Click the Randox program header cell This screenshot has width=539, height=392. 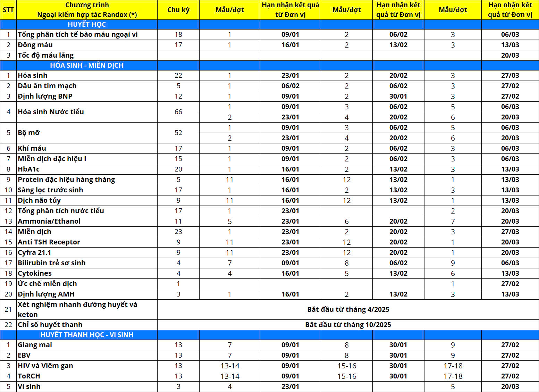87,10
